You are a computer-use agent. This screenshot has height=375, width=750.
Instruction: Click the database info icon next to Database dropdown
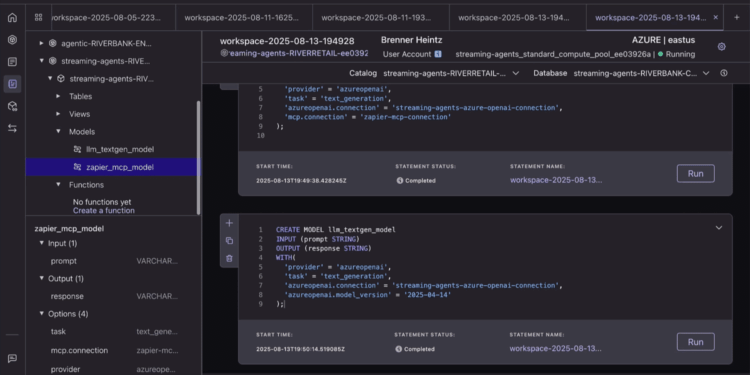coord(724,73)
